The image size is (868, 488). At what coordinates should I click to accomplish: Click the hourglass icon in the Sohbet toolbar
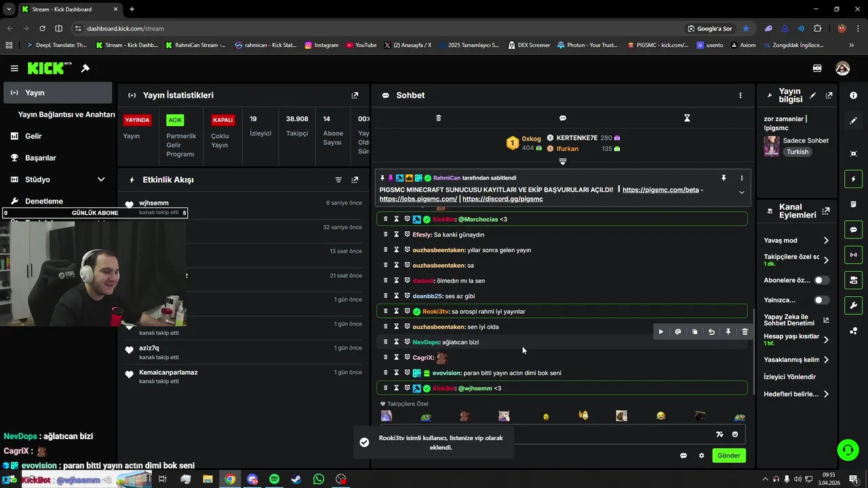tap(687, 118)
